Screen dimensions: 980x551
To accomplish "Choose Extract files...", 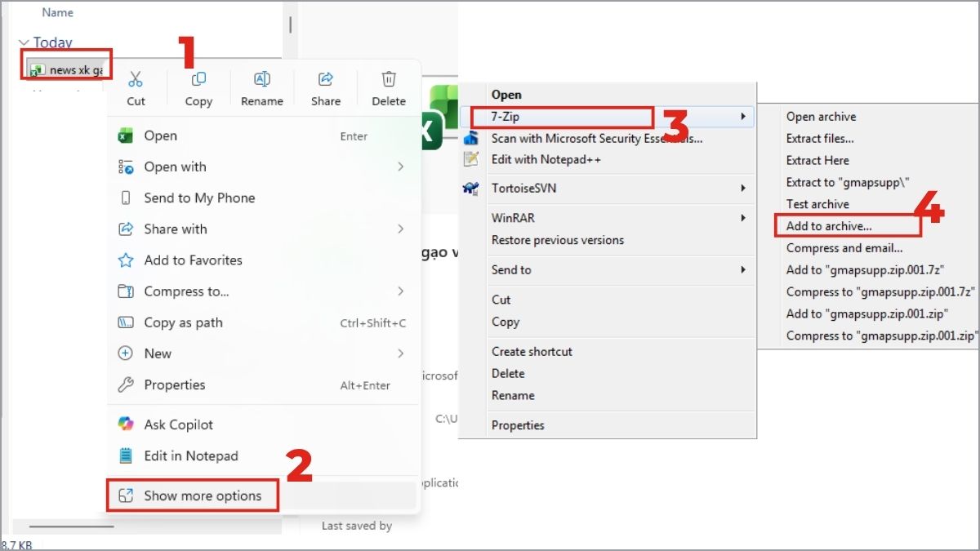I will (x=820, y=139).
